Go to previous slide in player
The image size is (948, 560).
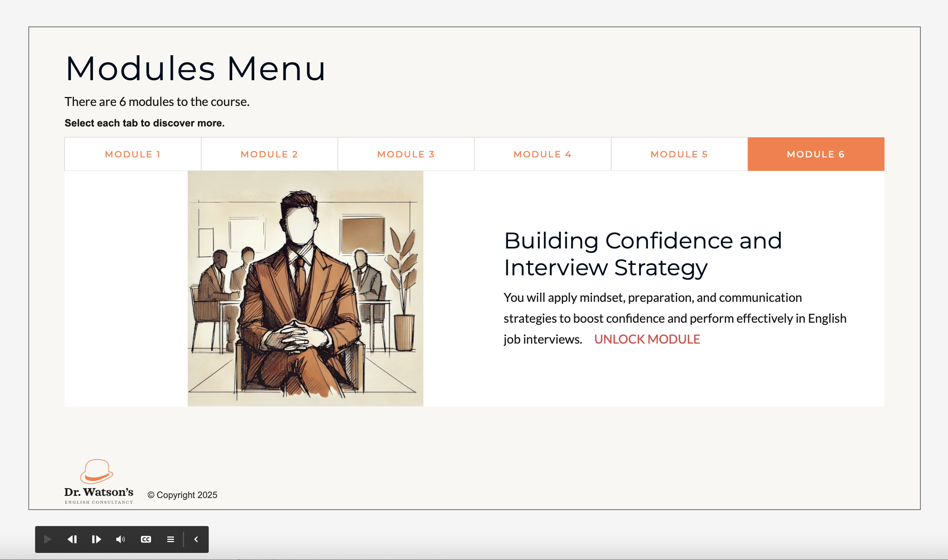pyautogui.click(x=72, y=539)
